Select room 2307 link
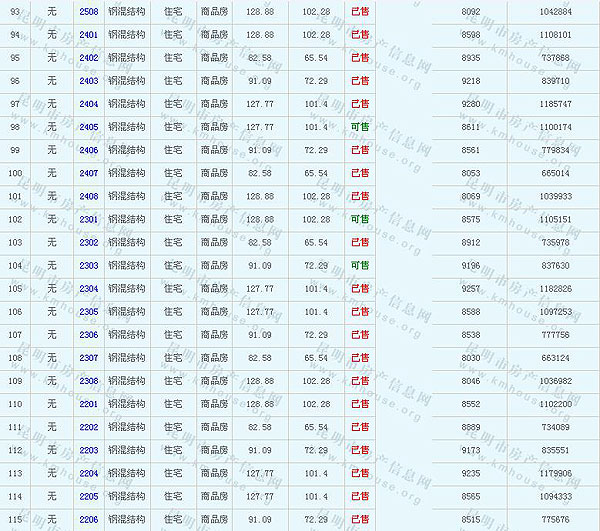 pyautogui.click(x=89, y=358)
